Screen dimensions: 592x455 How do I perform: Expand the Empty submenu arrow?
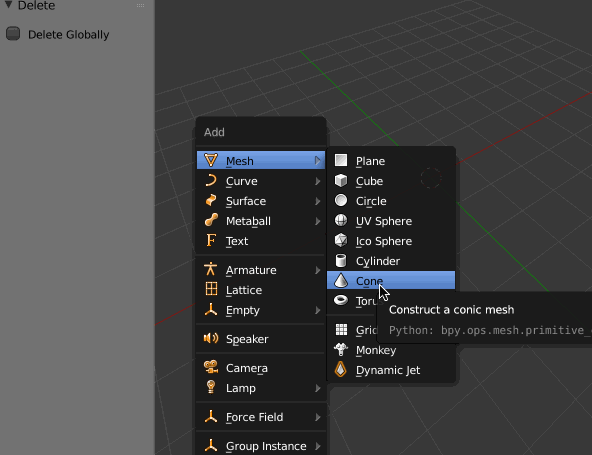[318, 310]
